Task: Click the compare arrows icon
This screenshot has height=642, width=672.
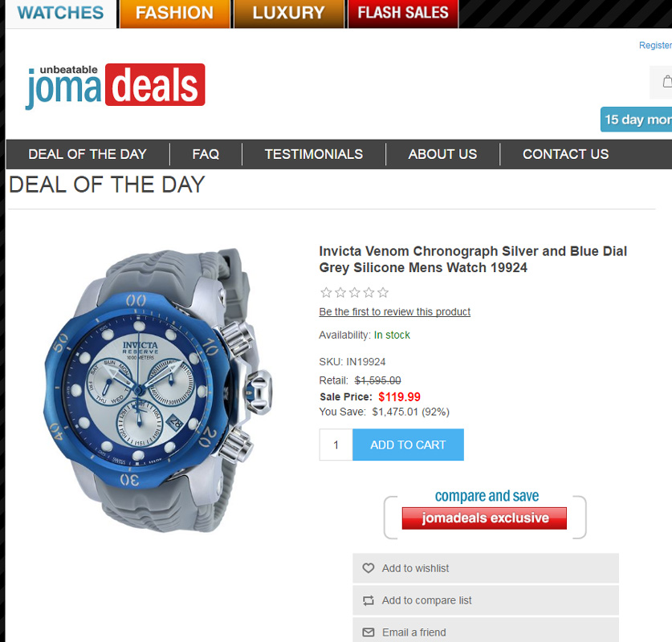Action: (369, 600)
